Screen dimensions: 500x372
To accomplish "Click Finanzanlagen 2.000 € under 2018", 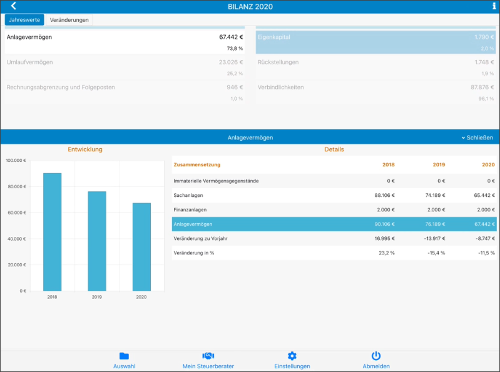I will coord(386,210).
